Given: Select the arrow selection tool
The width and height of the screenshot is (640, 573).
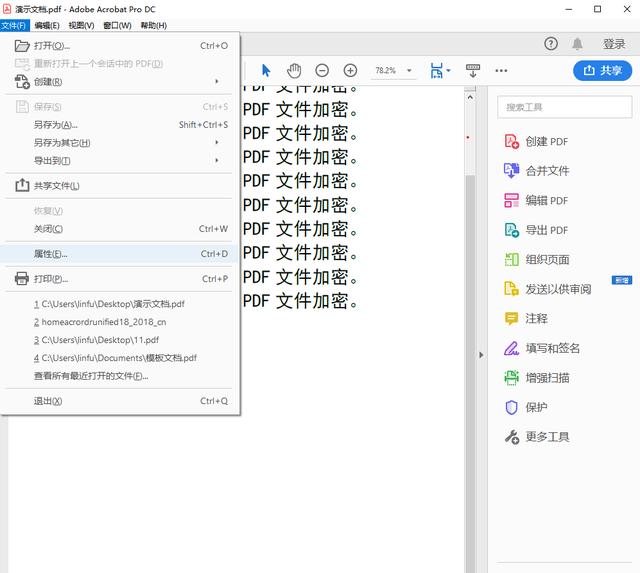Looking at the screenshot, I should [x=266, y=71].
